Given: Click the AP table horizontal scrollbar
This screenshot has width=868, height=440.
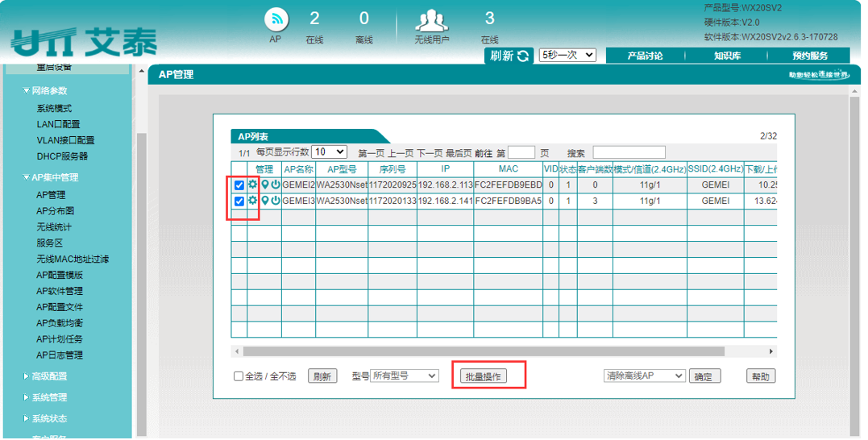Looking at the screenshot, I should [504, 351].
